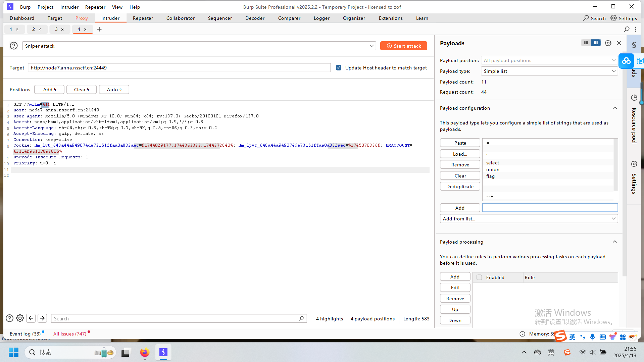Paste payloads into the list
The height and width of the screenshot is (362, 644).
(x=460, y=143)
